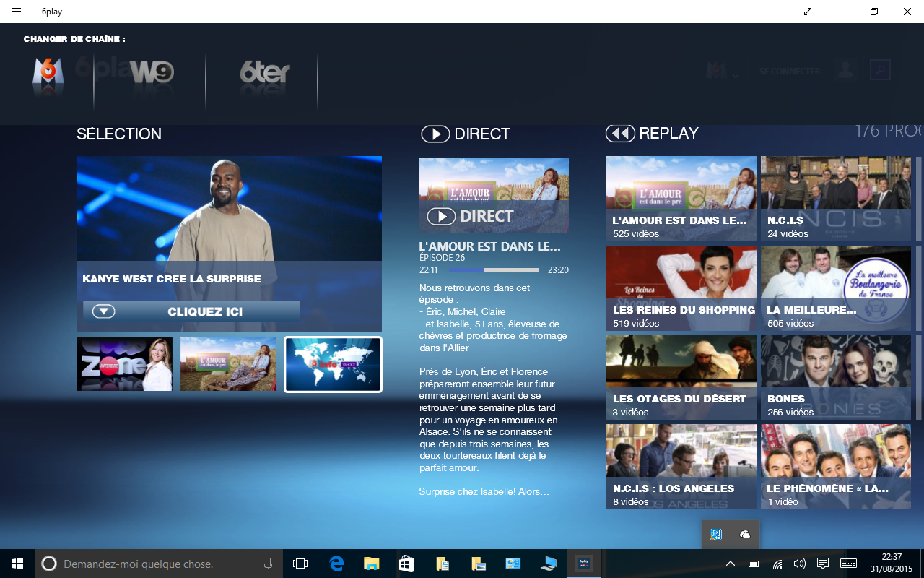This screenshot has height=578, width=924.
Task: Click the Cortana search box
Action: (157, 564)
